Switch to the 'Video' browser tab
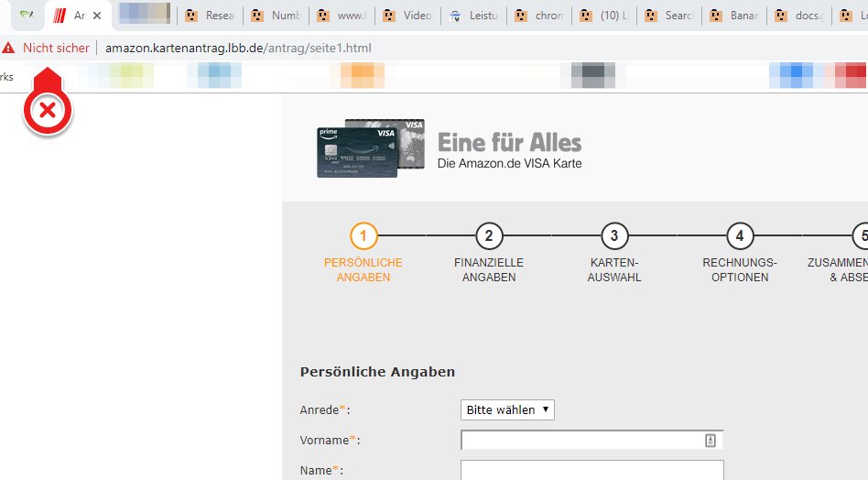This screenshot has height=480, width=868. [407, 16]
